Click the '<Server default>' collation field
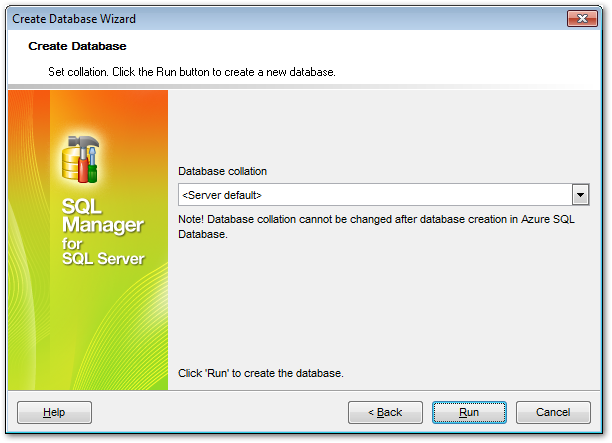Screen dimensions: 612x443 tap(373, 194)
